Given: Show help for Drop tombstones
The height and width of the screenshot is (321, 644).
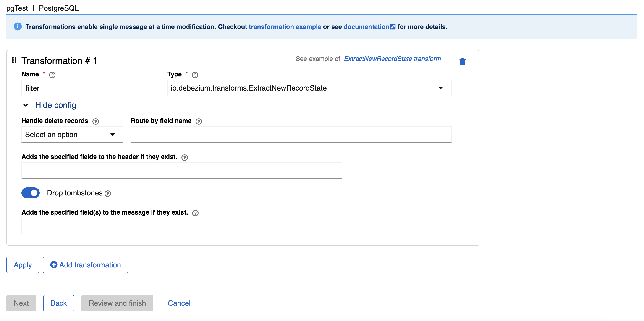Looking at the screenshot, I should click(108, 193).
